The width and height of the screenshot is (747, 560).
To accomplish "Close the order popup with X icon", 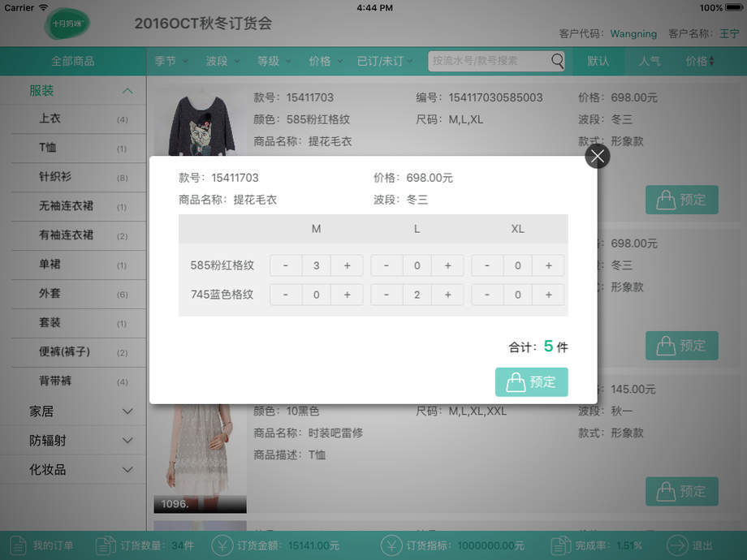I will pyautogui.click(x=598, y=156).
